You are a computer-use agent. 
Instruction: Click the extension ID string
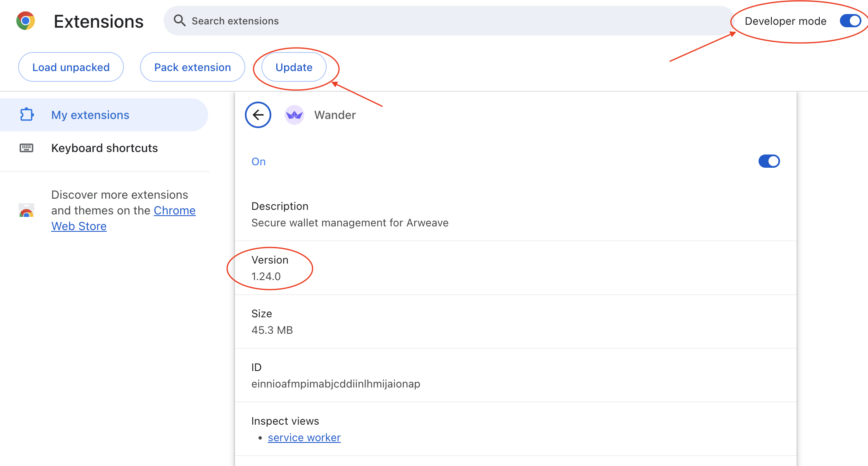tap(336, 384)
